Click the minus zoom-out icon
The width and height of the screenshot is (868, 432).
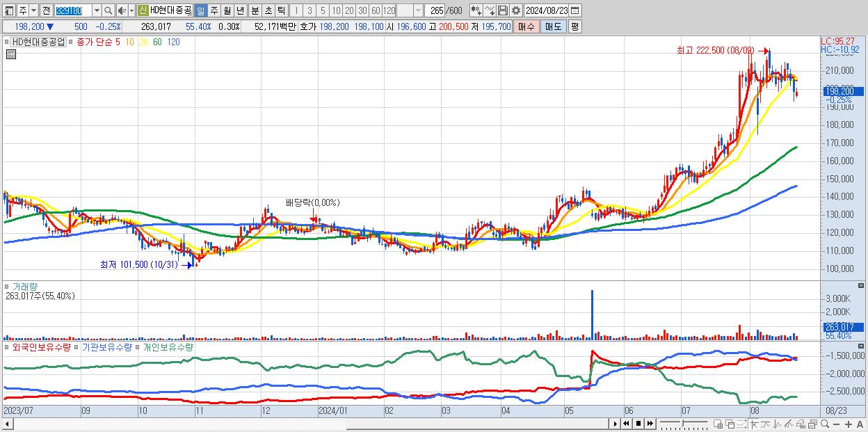[836, 424]
